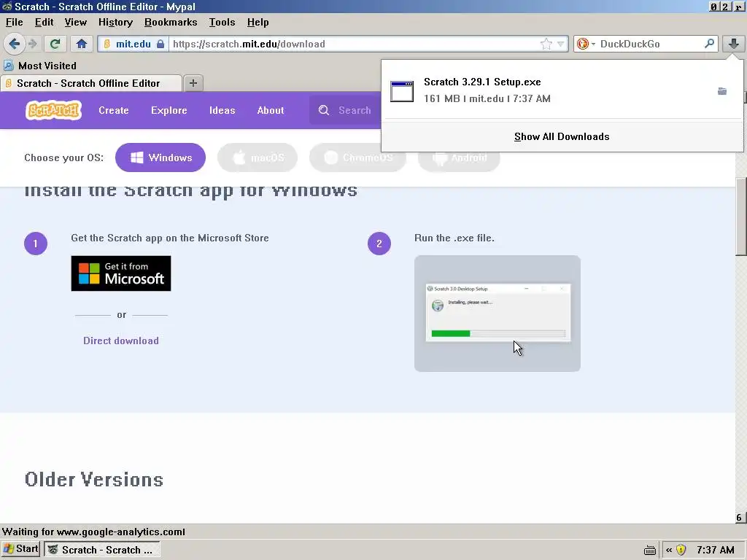Click the Older Versions heading
This screenshot has height=560, width=747.
(x=94, y=480)
